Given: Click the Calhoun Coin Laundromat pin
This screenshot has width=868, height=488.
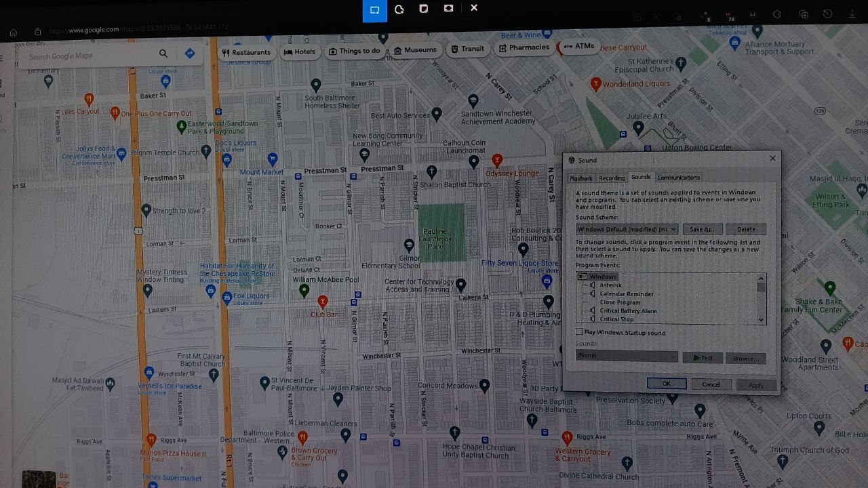Looking at the screenshot, I should 474,161.
